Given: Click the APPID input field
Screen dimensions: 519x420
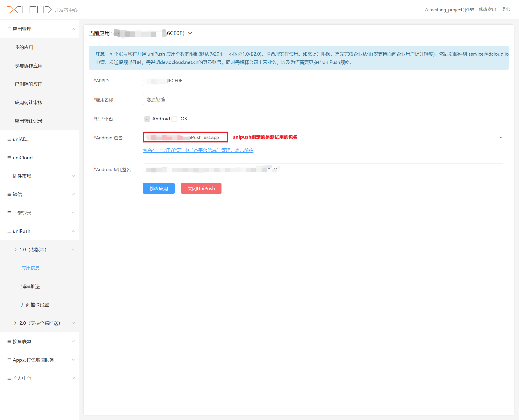Looking at the screenshot, I should pyautogui.click(x=324, y=81).
